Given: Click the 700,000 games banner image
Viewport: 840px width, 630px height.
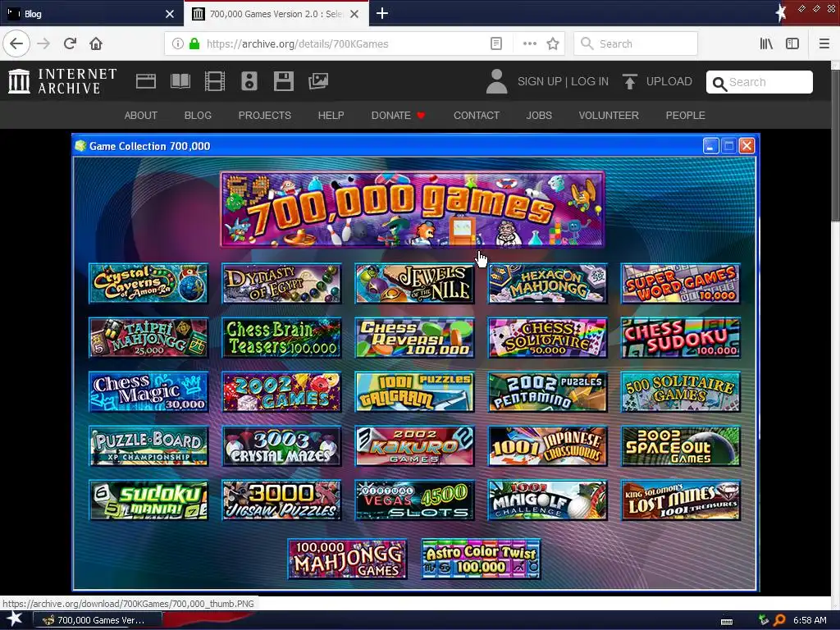Looking at the screenshot, I should (412, 209).
